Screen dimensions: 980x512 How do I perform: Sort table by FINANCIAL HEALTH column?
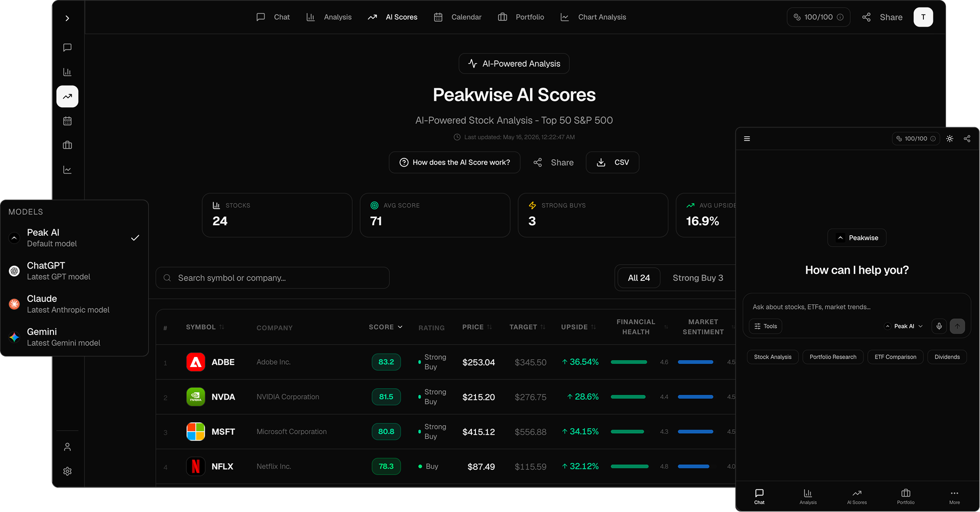(641, 327)
